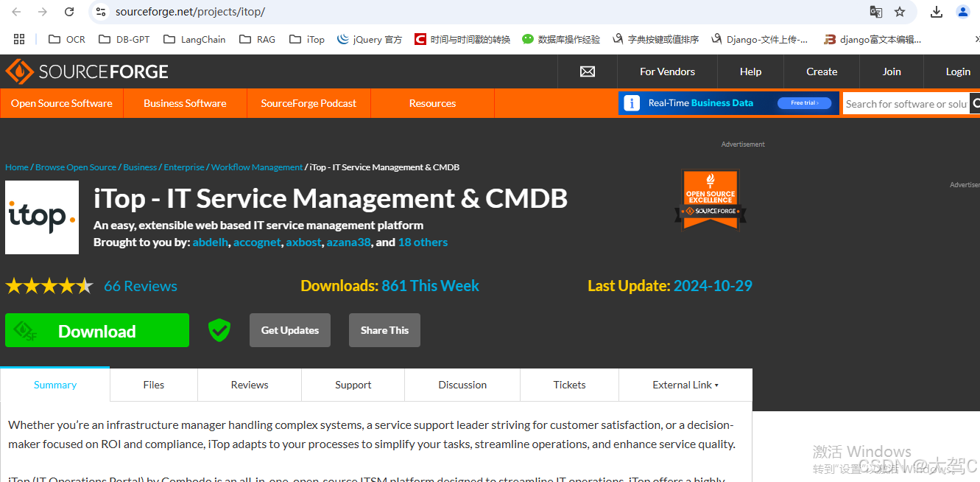Click the Browse Open Source breadcrumb
Image resolution: width=980 pixels, height=482 pixels.
tap(76, 167)
